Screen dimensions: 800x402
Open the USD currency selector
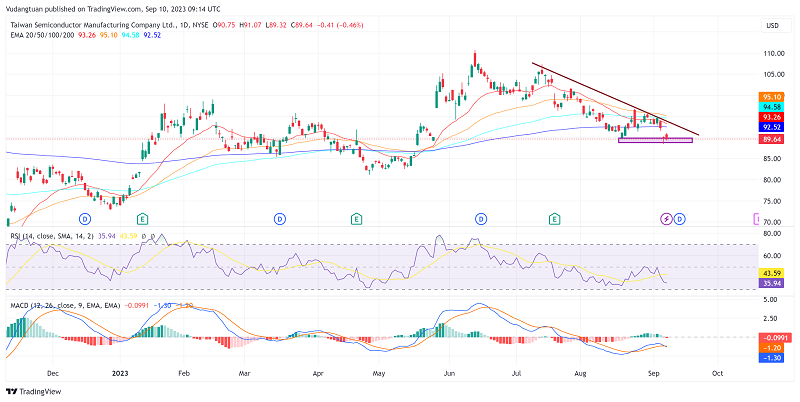click(x=771, y=24)
